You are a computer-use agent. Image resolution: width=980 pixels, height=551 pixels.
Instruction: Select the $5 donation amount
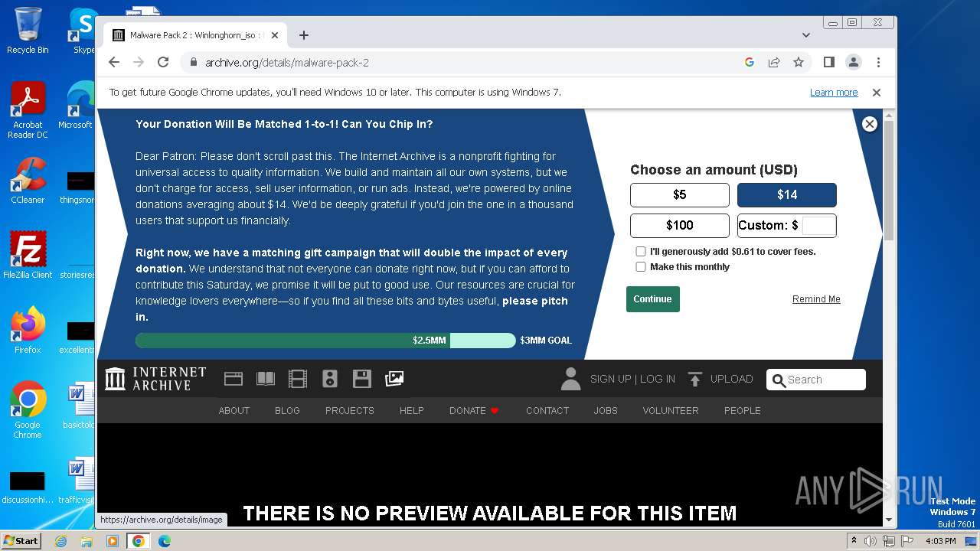[x=680, y=195]
